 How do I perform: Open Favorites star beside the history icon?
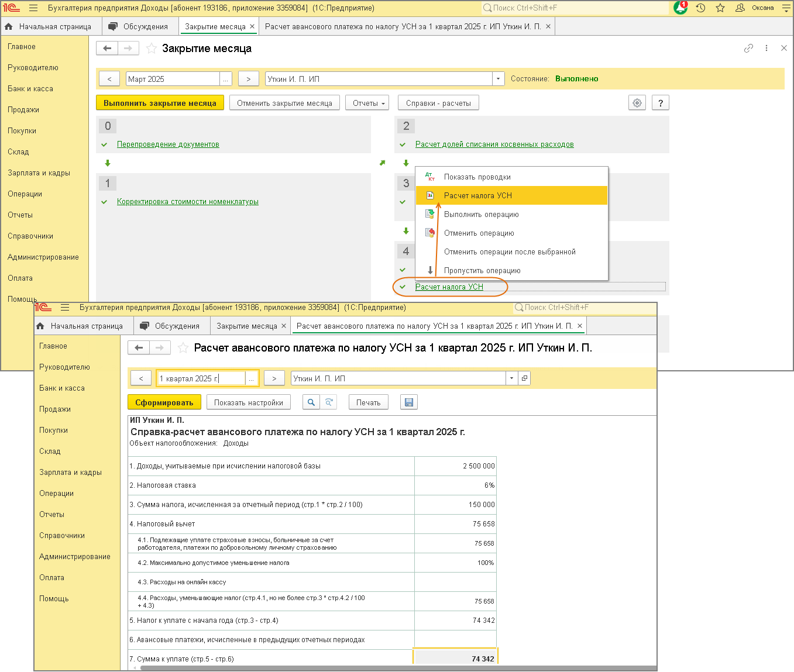720,8
